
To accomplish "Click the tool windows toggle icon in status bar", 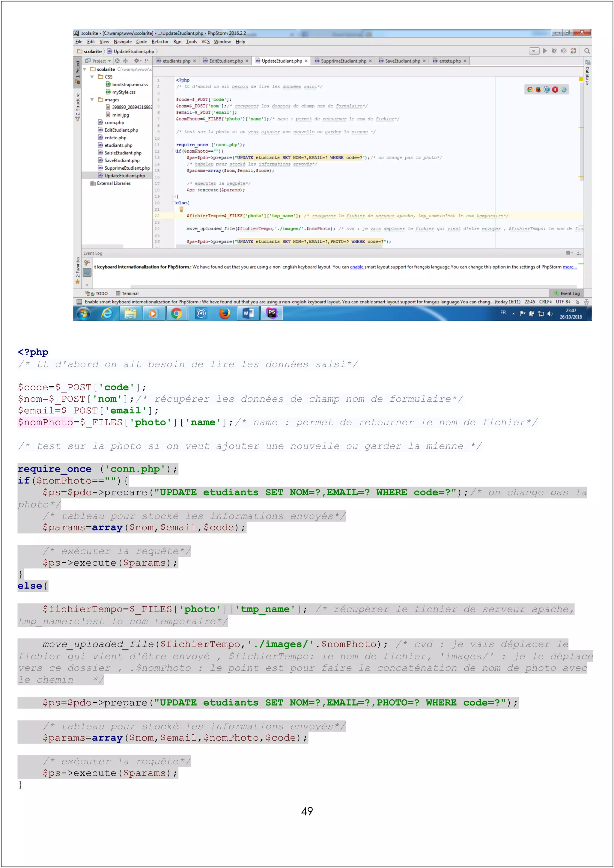I will [x=79, y=302].
